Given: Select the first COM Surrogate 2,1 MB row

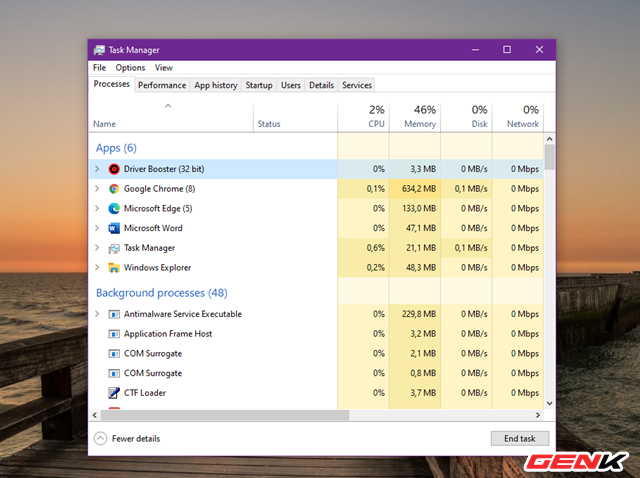Looking at the screenshot, I should point(316,353).
